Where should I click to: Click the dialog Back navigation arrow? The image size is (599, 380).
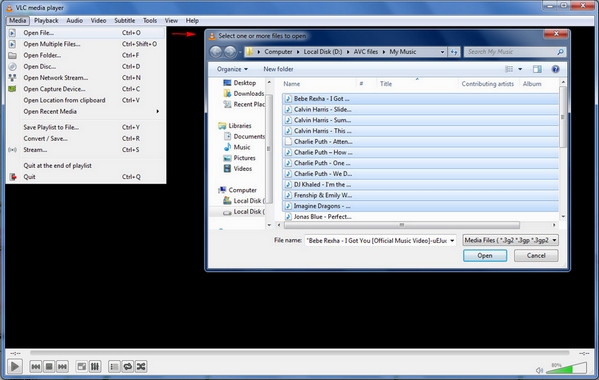(216, 52)
